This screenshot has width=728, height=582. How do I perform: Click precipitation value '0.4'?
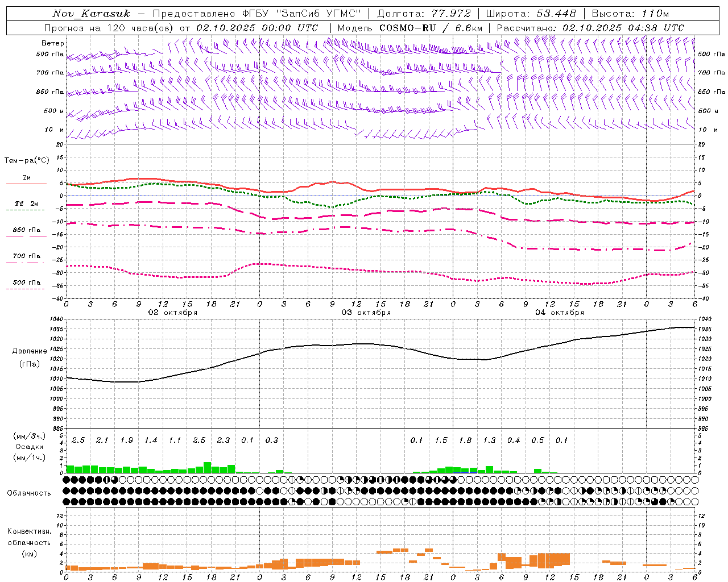tap(513, 440)
